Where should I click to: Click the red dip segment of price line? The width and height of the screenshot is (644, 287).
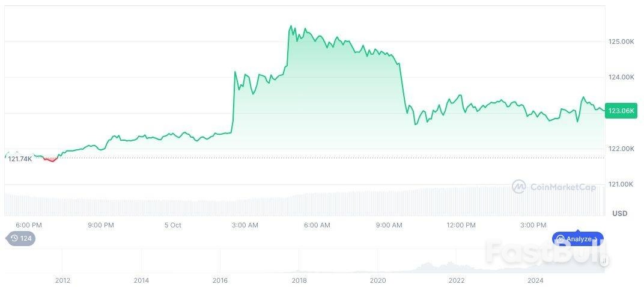click(50, 159)
